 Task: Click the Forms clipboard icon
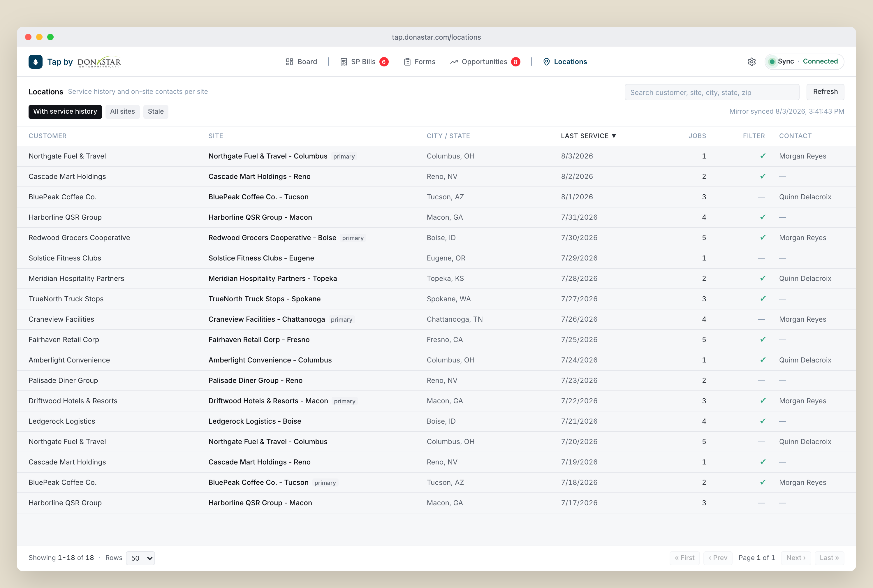tap(407, 61)
